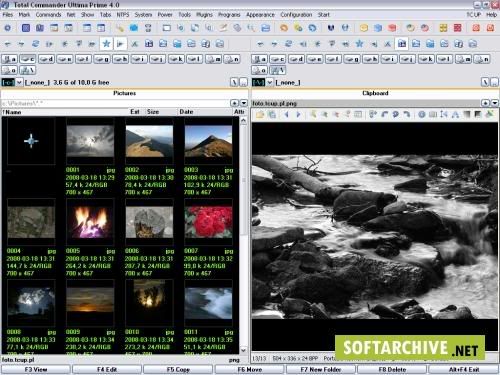Click the gear icon in main toolbar
Viewport: 500px width, 375px height.
7,28
